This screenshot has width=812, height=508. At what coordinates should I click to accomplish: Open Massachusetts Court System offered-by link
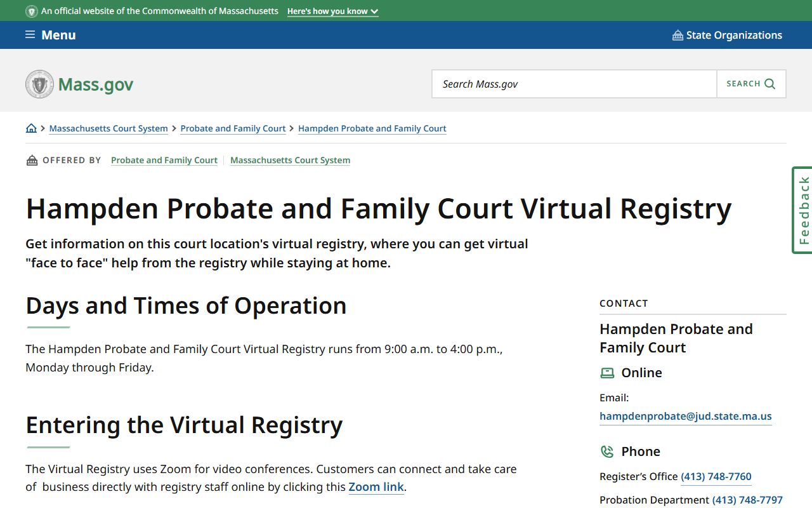coord(290,160)
